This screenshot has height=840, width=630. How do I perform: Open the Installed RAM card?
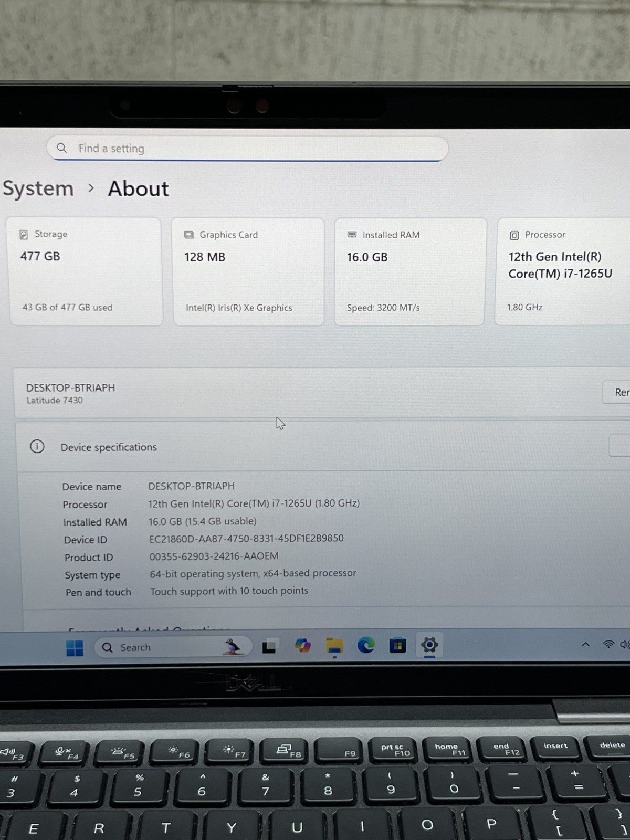(x=409, y=272)
